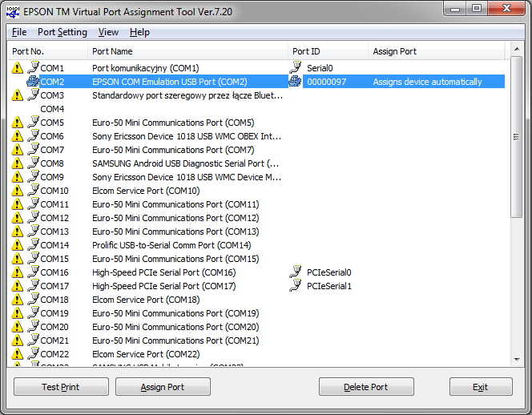Click the serial connector icon for COM9

point(34,176)
